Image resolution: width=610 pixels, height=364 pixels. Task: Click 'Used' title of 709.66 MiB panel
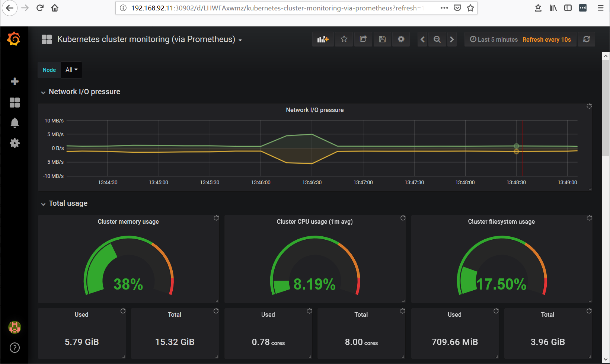pyautogui.click(x=454, y=314)
